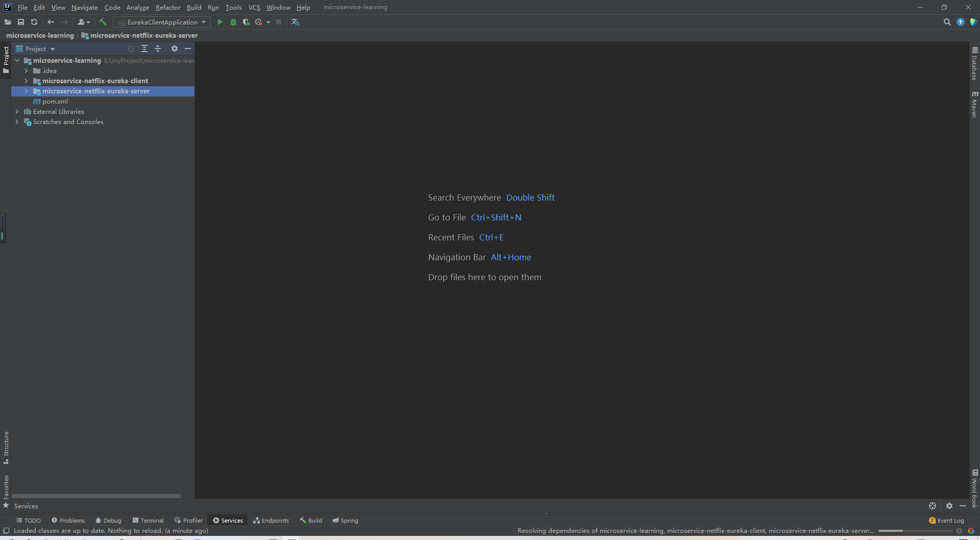
Task: Click the Open folder toolbar icon
Action: tap(8, 22)
